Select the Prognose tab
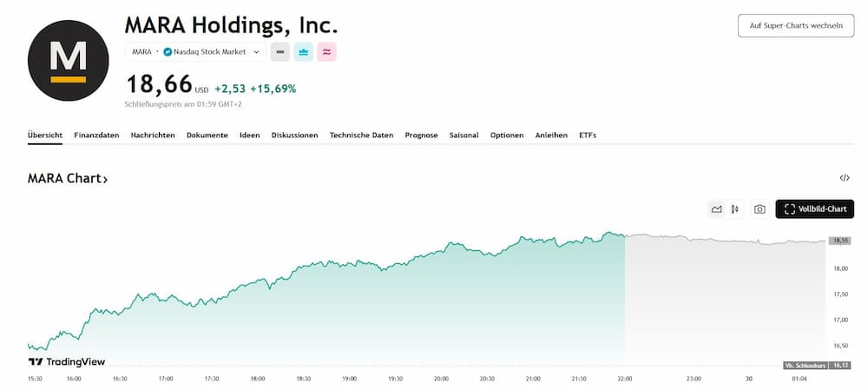The height and width of the screenshot is (390, 868). (x=421, y=136)
